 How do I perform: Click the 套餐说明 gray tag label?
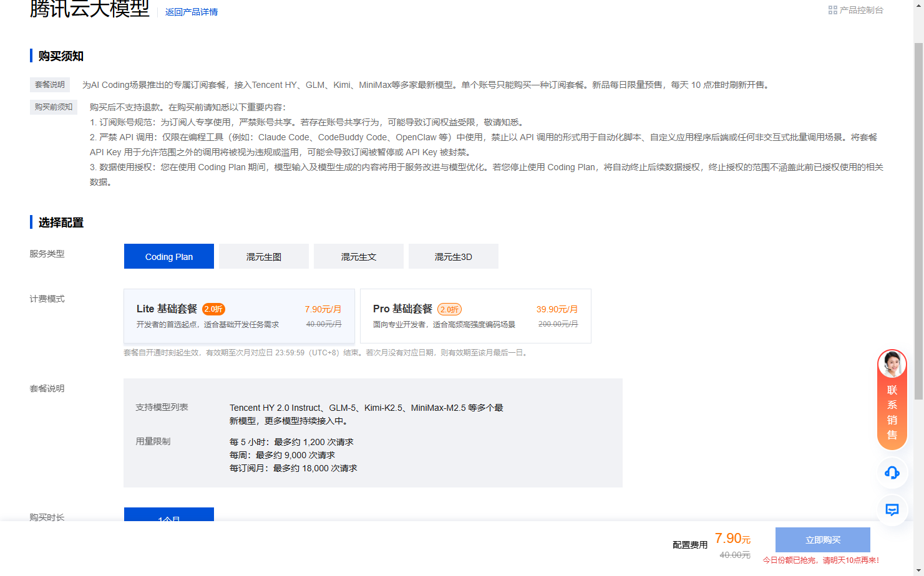[49, 85]
